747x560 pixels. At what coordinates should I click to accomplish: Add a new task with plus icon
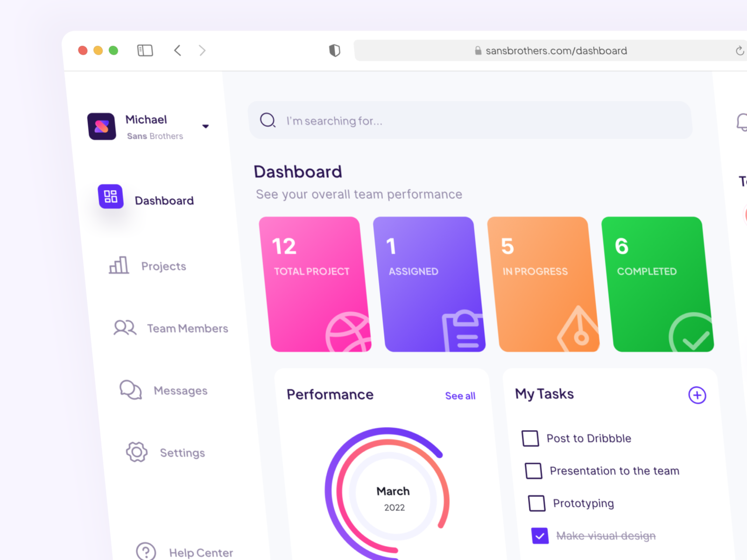697,395
